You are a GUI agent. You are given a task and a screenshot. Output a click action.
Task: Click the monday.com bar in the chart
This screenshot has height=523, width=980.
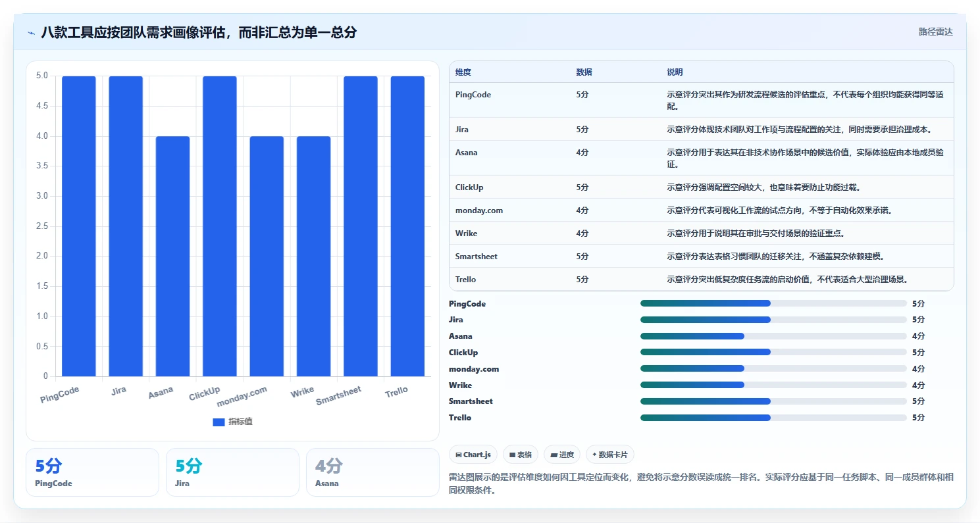point(267,257)
